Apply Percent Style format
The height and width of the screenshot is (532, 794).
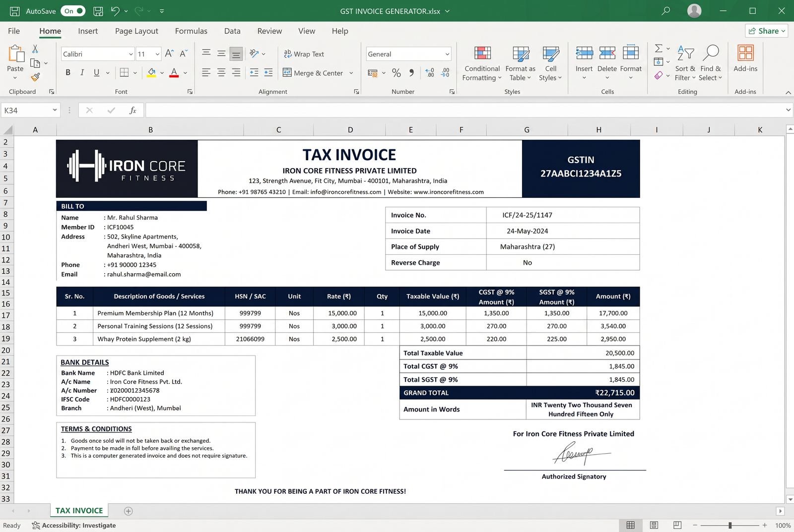pos(396,73)
